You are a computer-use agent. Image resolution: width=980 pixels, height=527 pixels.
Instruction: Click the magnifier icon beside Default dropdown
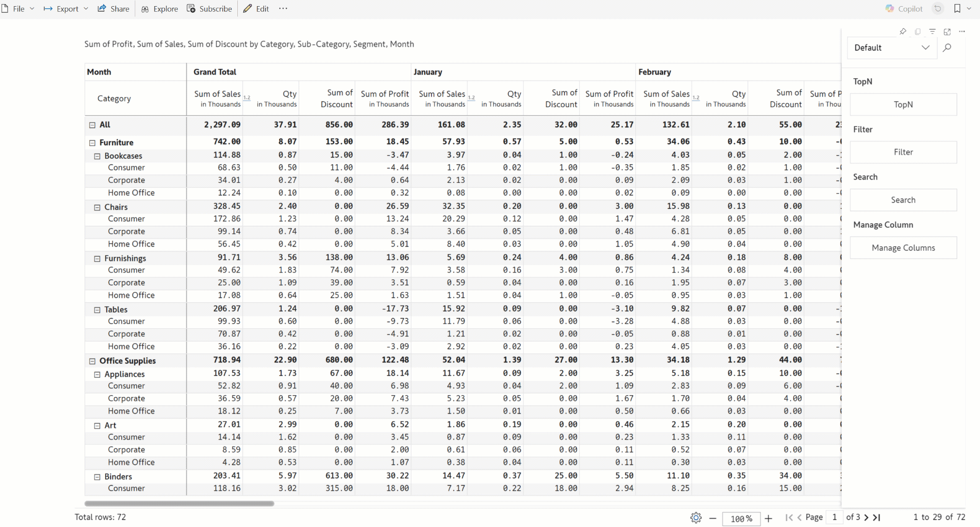(947, 47)
